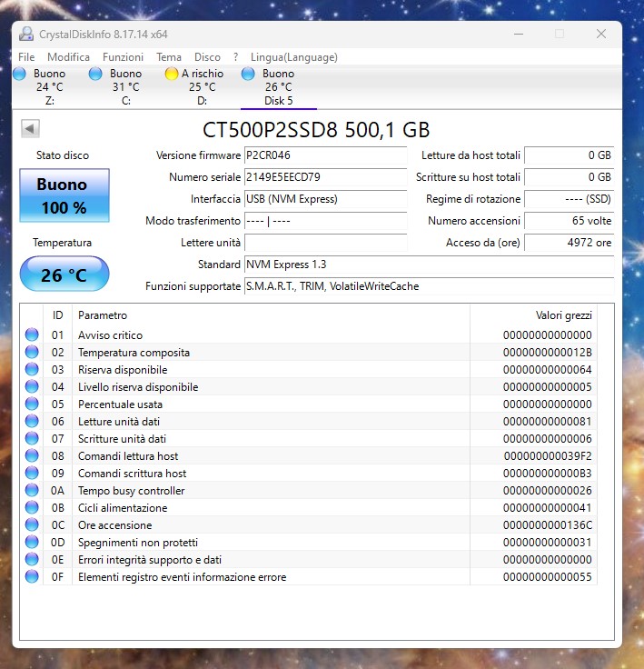This screenshot has width=644, height=669.
Task: Click status orb of Cicli alimentazione row
Action: [x=32, y=507]
